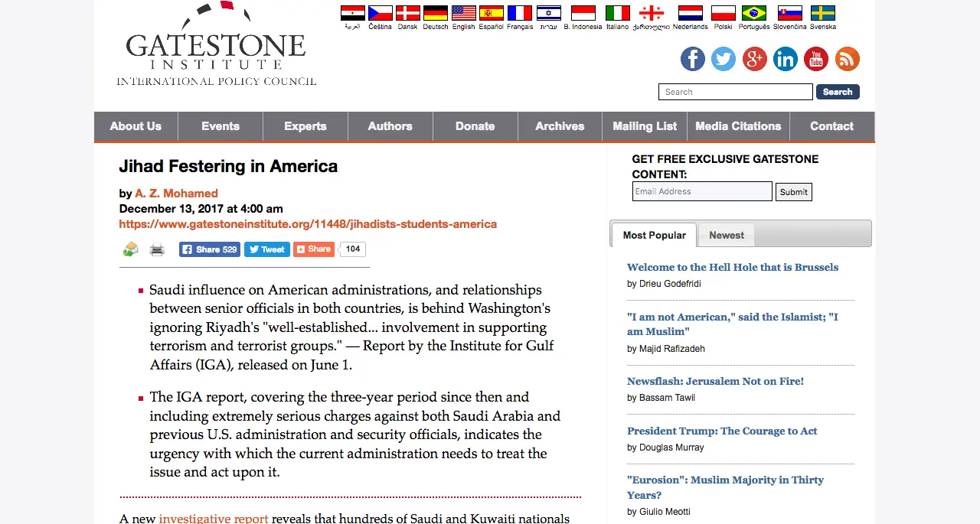Select the Português Brazilian flag
The height and width of the screenshot is (524, 980).
click(x=754, y=13)
